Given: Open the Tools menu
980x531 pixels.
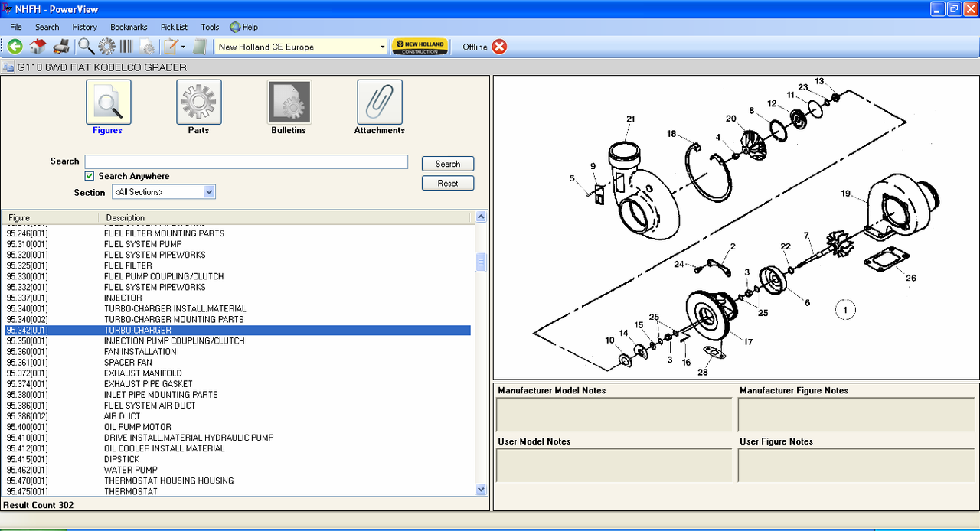Looking at the screenshot, I should pyautogui.click(x=210, y=27).
